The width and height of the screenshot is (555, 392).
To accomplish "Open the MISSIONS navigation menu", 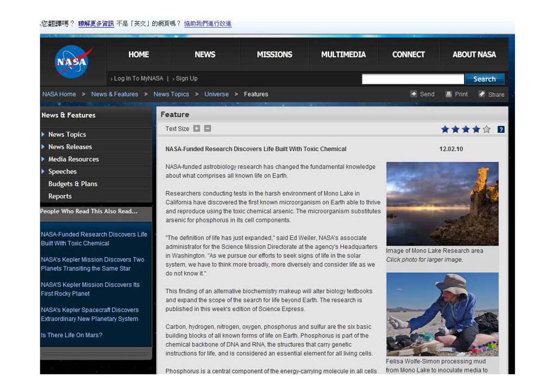I will pyautogui.click(x=274, y=55).
